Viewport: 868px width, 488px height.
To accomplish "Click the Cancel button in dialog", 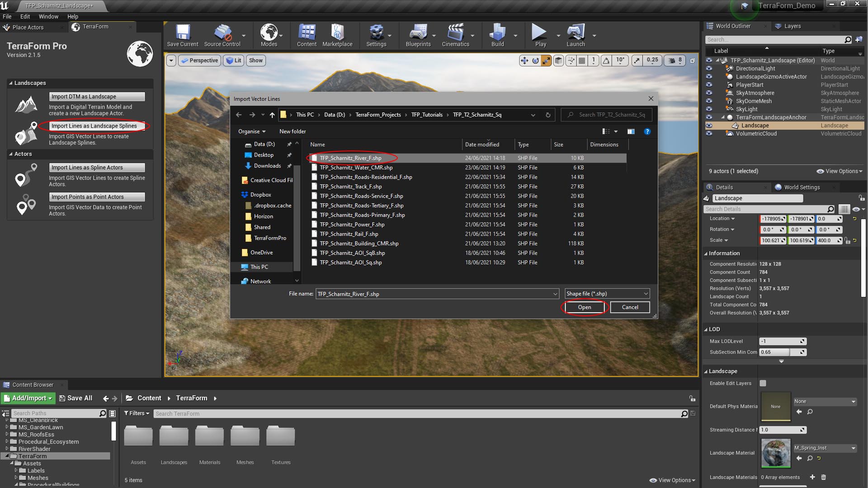I will coord(630,307).
